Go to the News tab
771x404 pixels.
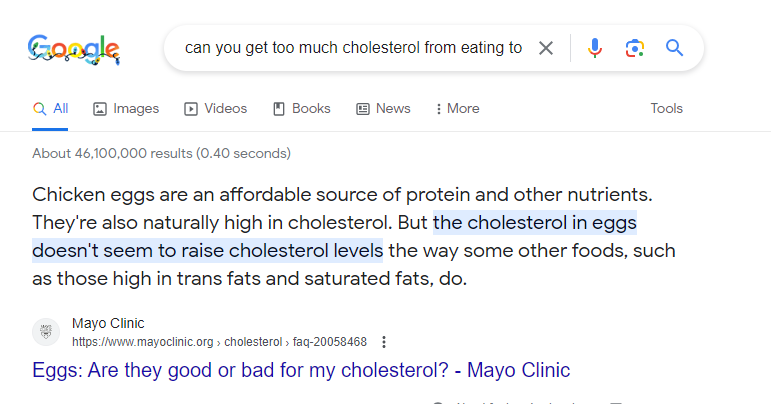point(383,108)
